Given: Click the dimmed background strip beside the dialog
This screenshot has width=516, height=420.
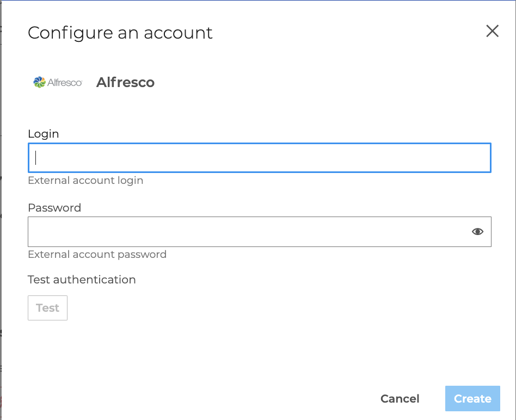Looking at the screenshot, I should tap(1, 218).
